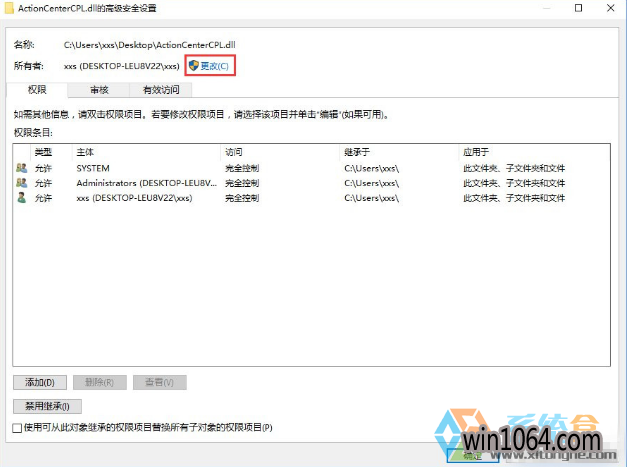The width and height of the screenshot is (627, 467).
Task: Switch to the 审核 tab
Action: 99,90
